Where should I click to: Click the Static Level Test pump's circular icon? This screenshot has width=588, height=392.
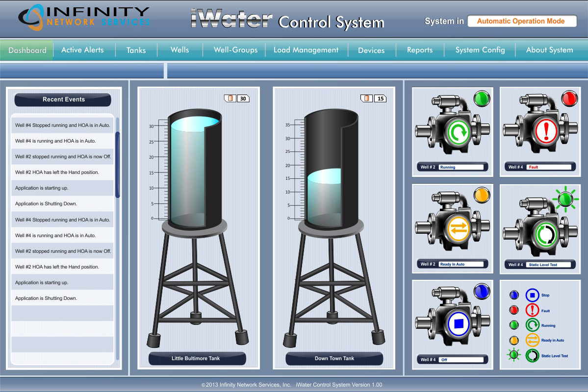point(546,234)
